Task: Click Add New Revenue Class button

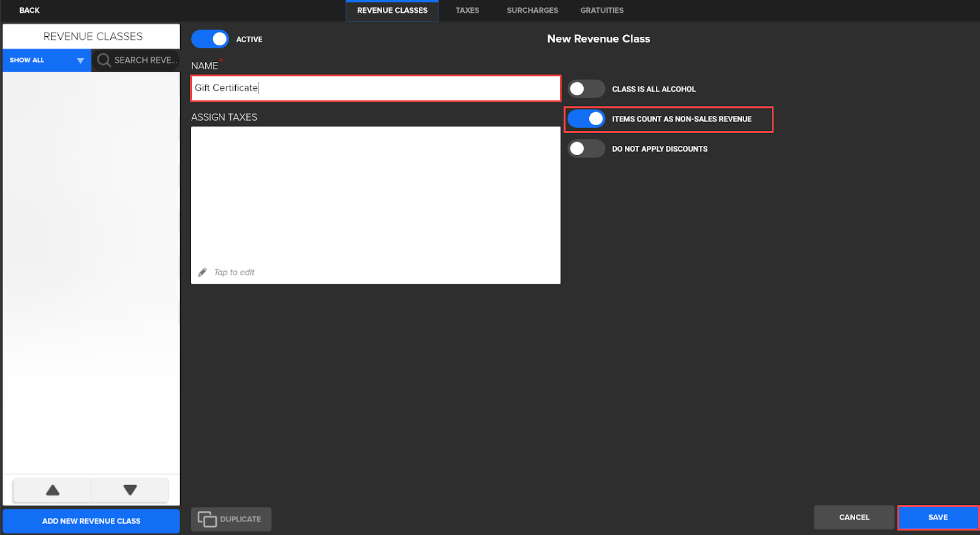Action: pos(91,521)
